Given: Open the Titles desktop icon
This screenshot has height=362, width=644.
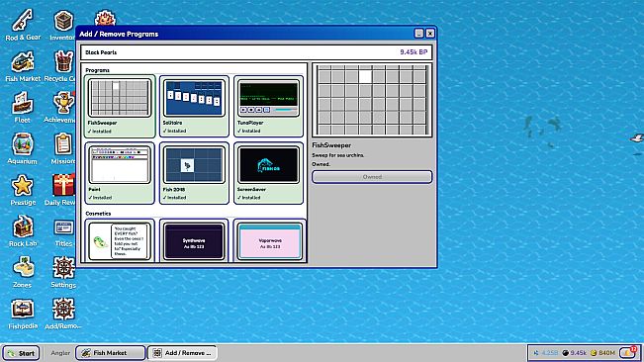Looking at the screenshot, I should (63, 232).
